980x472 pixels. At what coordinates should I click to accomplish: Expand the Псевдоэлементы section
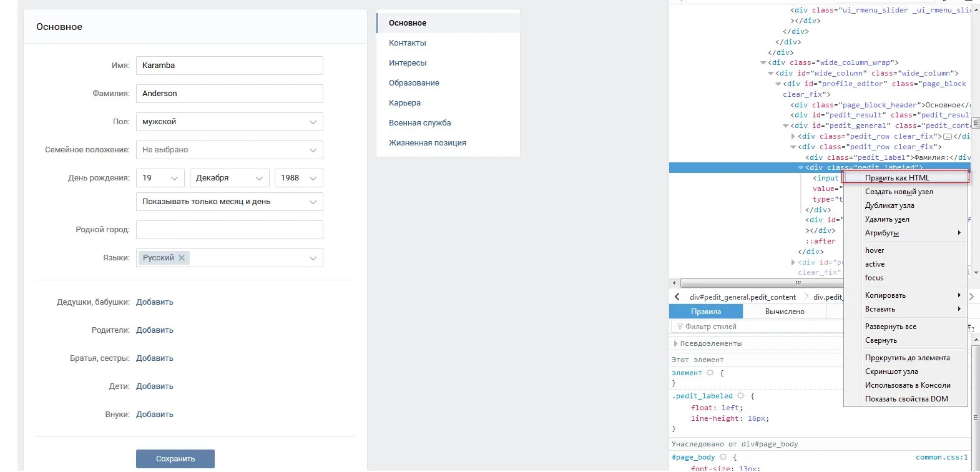coord(675,343)
